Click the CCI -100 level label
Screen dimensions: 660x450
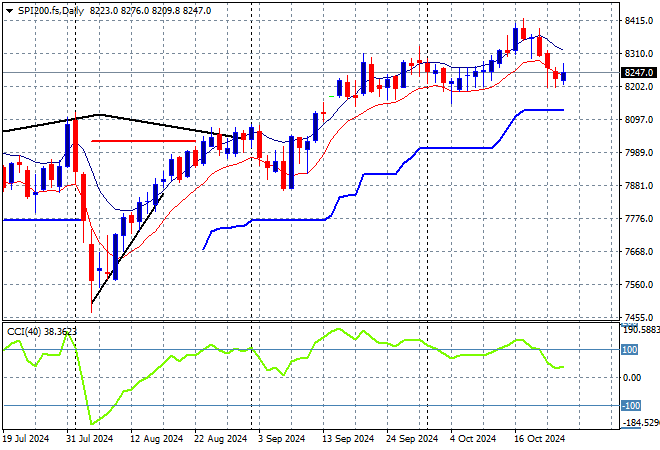point(631,406)
